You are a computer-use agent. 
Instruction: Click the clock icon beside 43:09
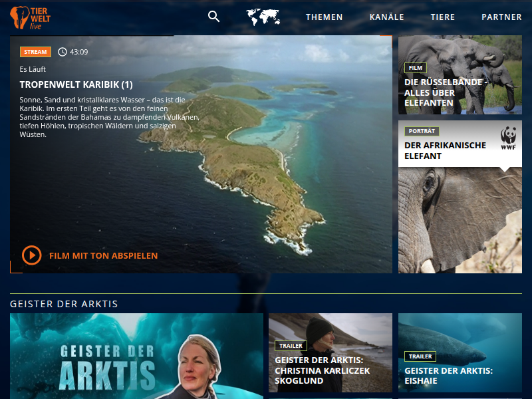click(63, 52)
